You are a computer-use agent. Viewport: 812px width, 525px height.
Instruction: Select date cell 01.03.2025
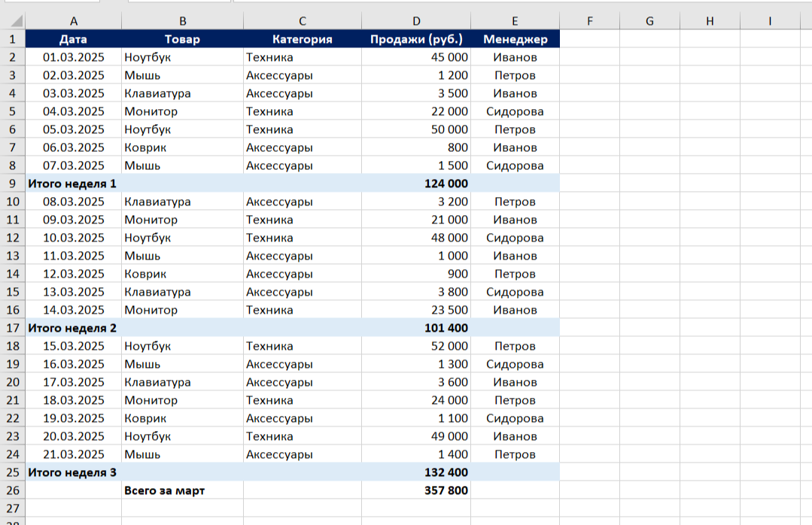[x=74, y=57]
